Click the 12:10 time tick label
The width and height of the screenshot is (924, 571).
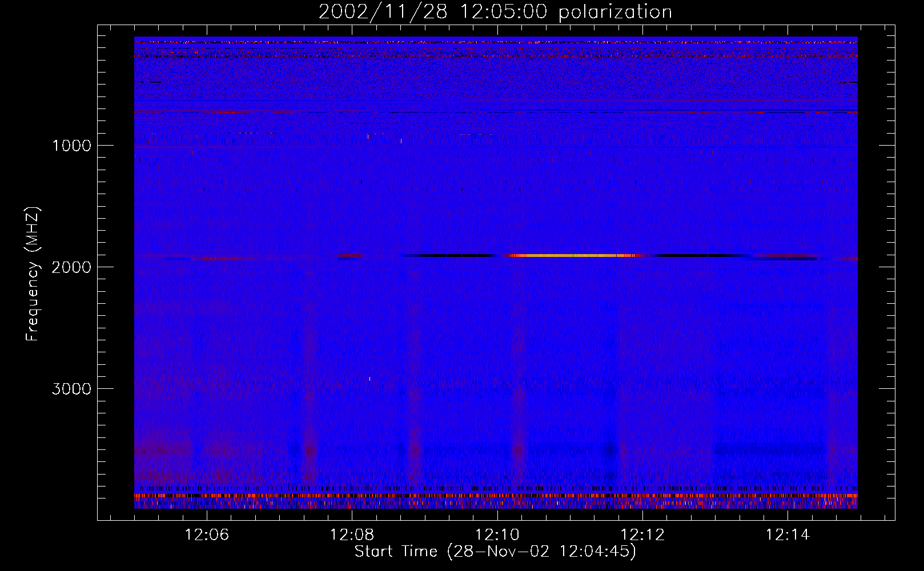click(x=497, y=534)
